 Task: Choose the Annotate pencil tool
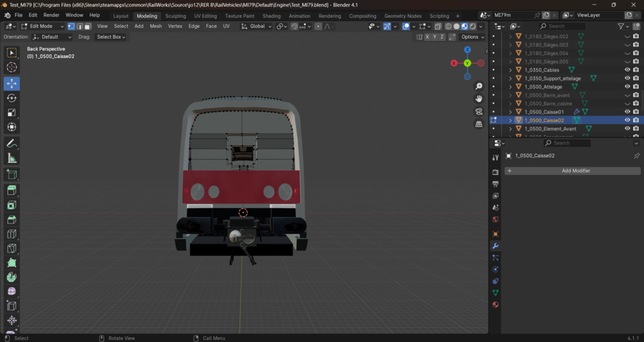[12, 143]
